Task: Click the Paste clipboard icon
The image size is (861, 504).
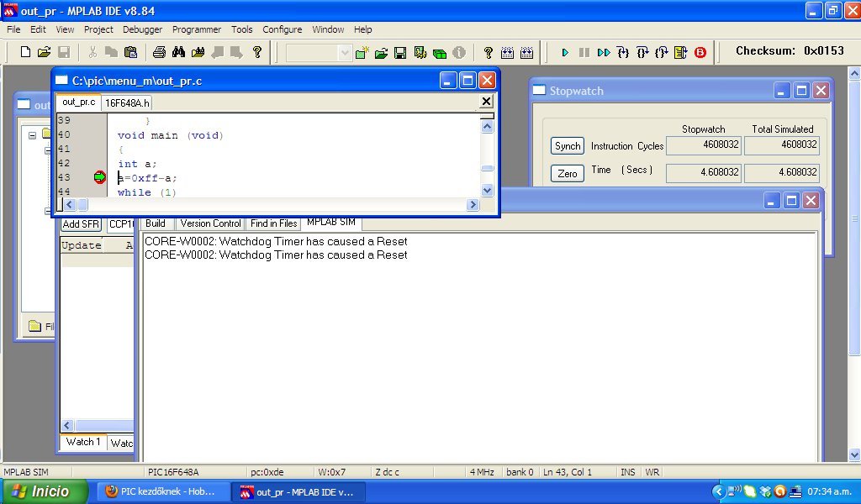Action: (x=130, y=52)
